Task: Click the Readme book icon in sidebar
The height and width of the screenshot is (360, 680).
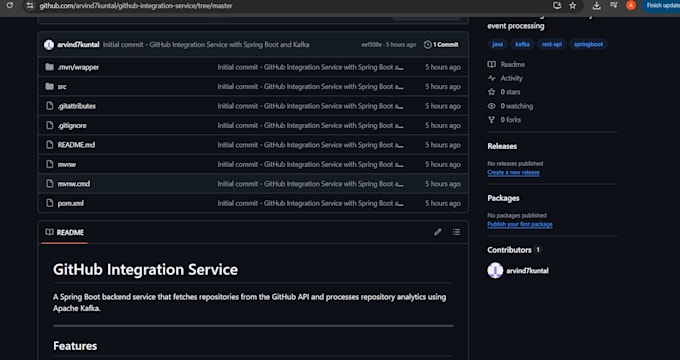Action: pyautogui.click(x=491, y=64)
